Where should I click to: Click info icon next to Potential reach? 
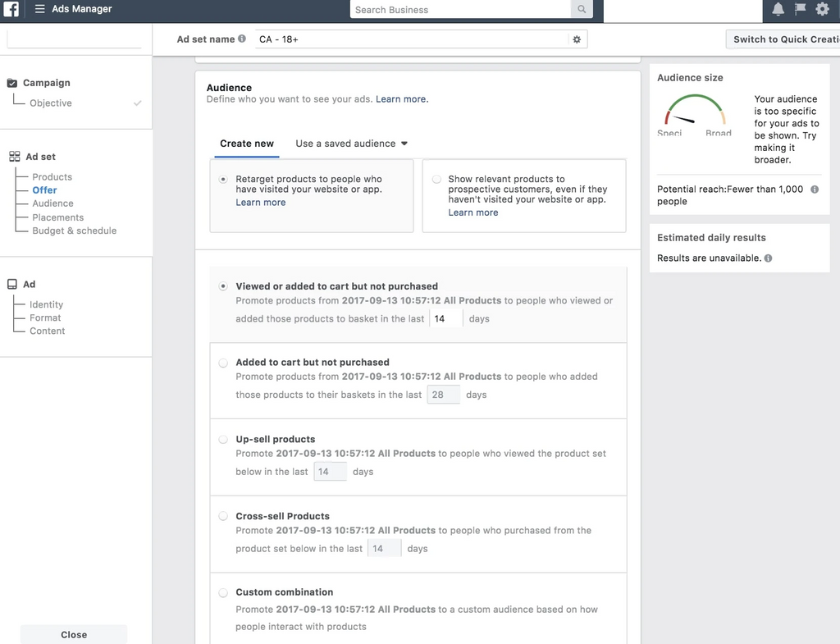click(x=815, y=190)
